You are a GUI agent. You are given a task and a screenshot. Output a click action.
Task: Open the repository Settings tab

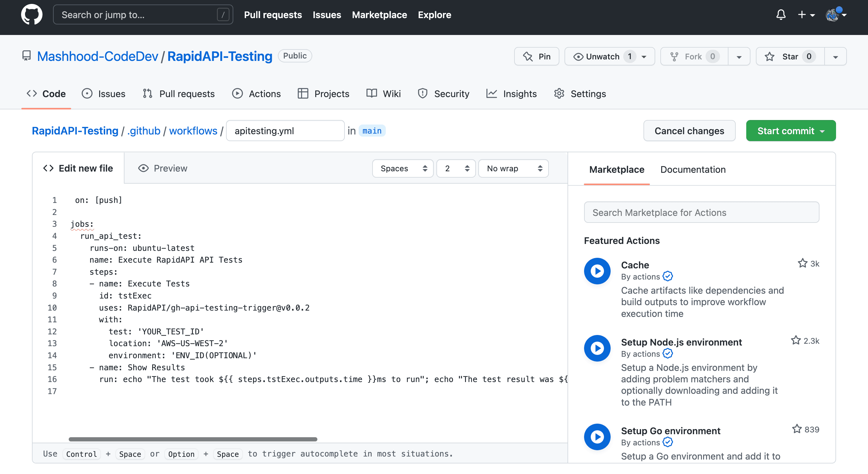pyautogui.click(x=580, y=94)
